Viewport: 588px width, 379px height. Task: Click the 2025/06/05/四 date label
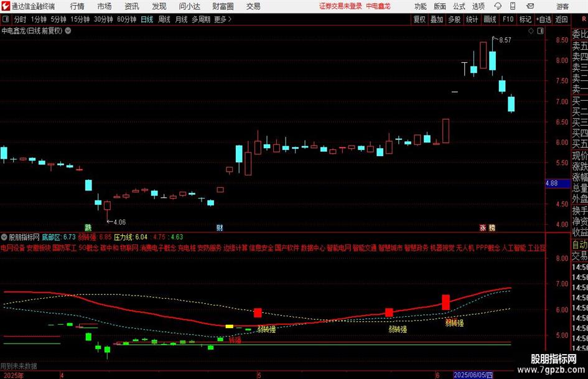tap(473, 375)
